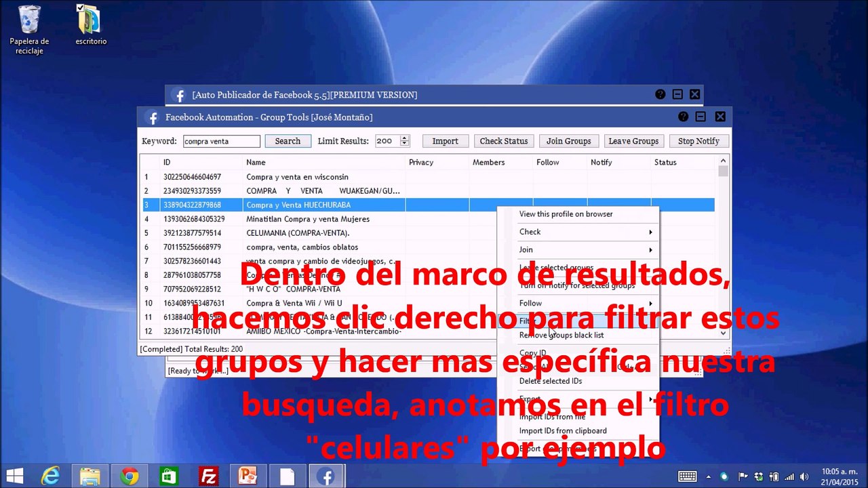Open the escritorio folder desktop icon
The image size is (868, 488).
90,26
